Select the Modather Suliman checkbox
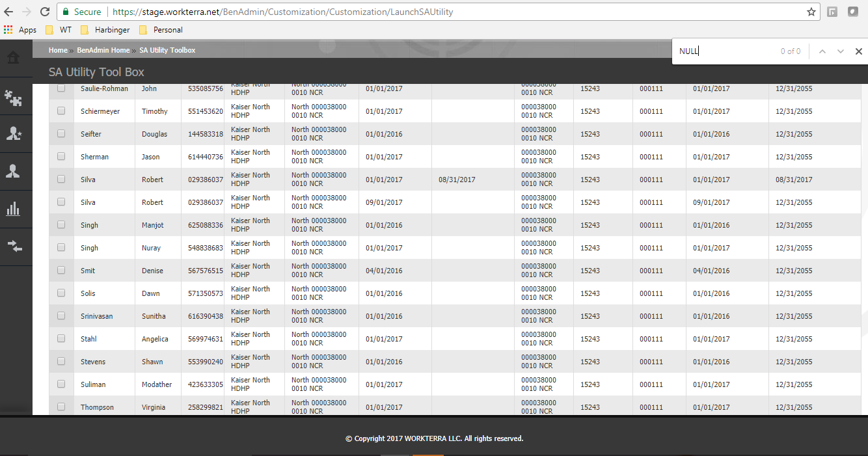This screenshot has width=868, height=456. (x=61, y=384)
